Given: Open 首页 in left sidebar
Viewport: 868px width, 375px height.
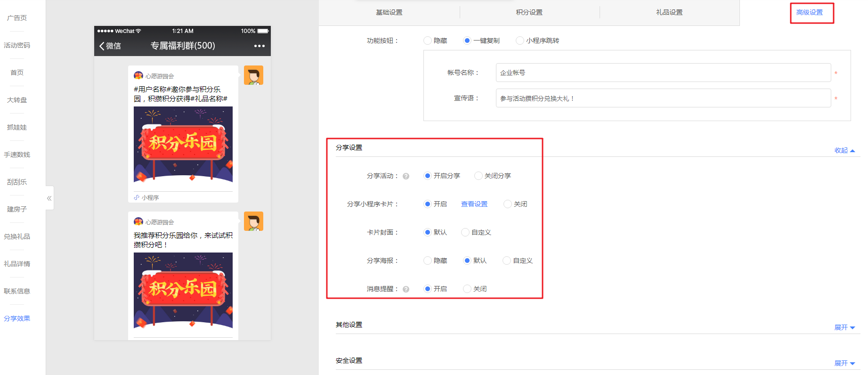Looking at the screenshot, I should (x=17, y=73).
